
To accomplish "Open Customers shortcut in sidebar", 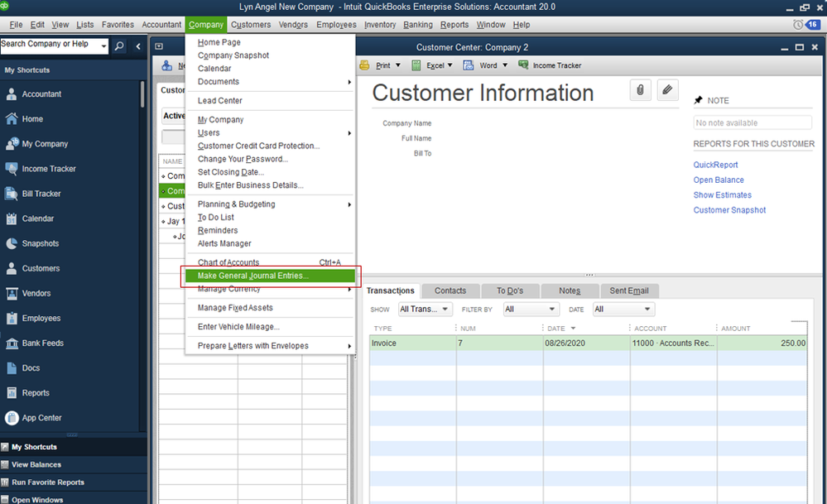I will (x=32, y=268).
